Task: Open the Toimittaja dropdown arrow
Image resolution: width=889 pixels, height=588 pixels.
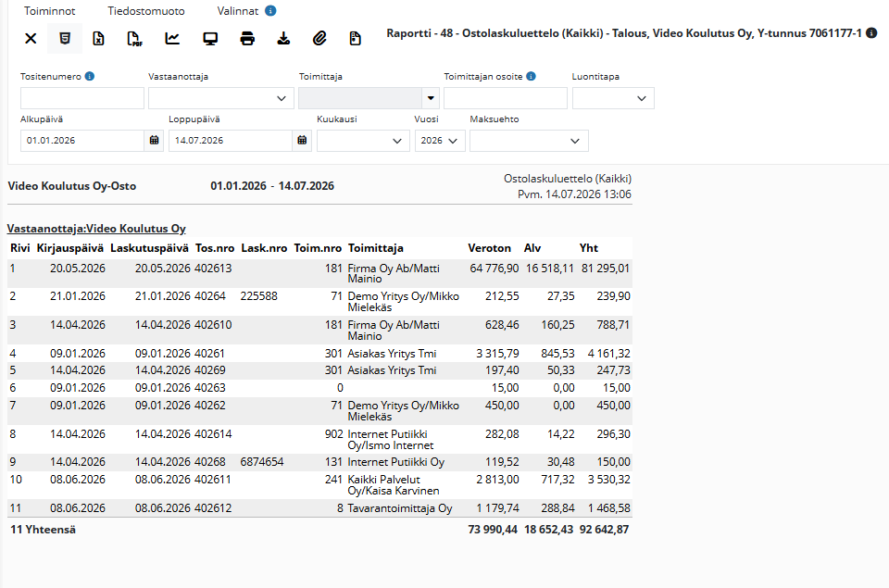Action: (x=431, y=98)
